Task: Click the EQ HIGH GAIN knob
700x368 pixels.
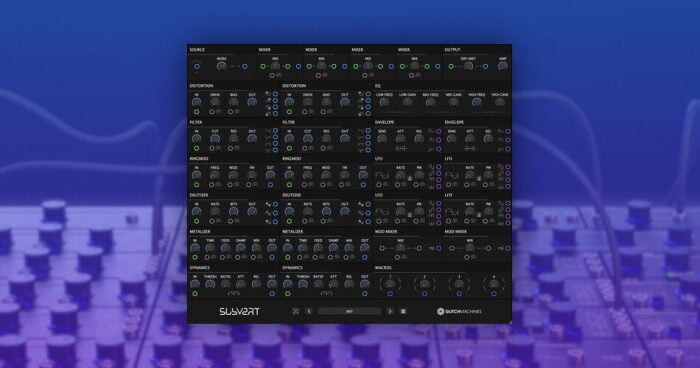Action: click(x=500, y=103)
